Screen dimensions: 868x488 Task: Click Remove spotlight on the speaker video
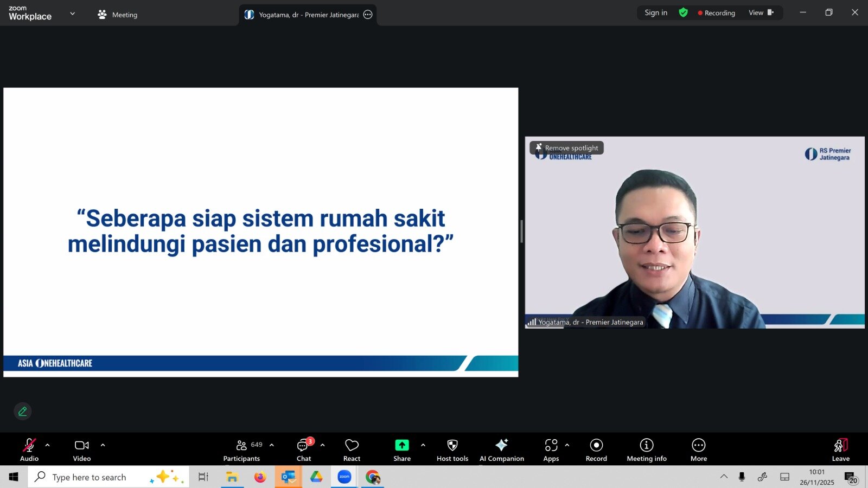coord(567,148)
